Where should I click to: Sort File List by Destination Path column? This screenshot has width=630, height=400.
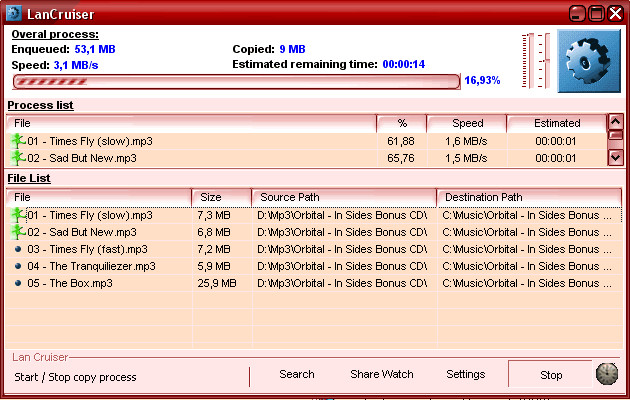pyautogui.click(x=530, y=197)
